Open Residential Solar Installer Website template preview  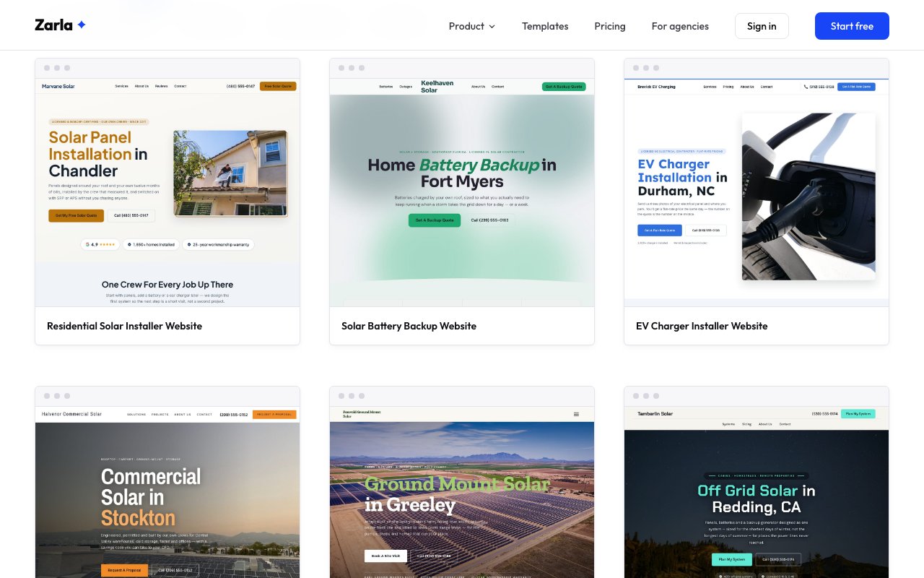[167, 192]
